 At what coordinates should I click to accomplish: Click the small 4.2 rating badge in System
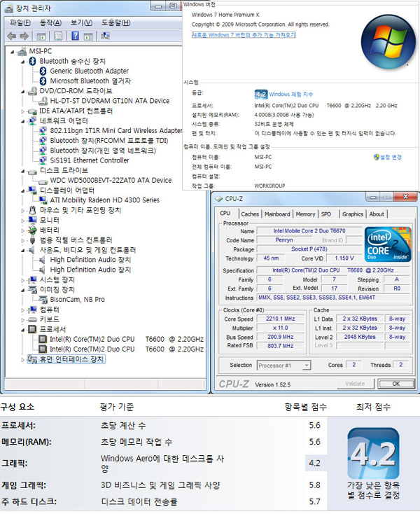pyautogui.click(x=261, y=95)
